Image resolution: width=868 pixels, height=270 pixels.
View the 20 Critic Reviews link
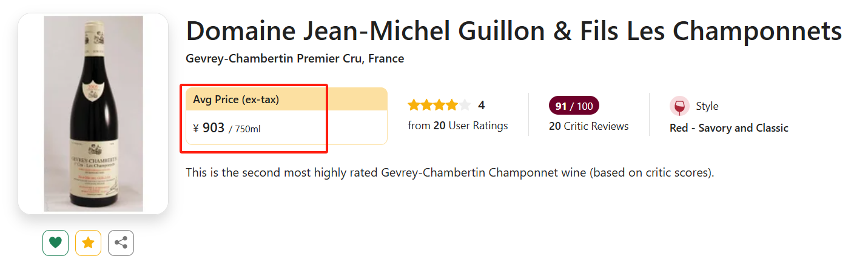point(588,126)
